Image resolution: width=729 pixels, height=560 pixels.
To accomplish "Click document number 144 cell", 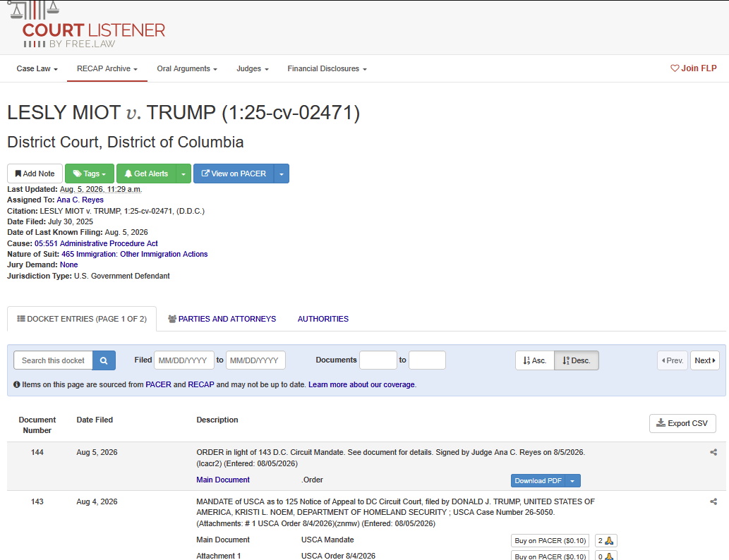I will 37,452.
